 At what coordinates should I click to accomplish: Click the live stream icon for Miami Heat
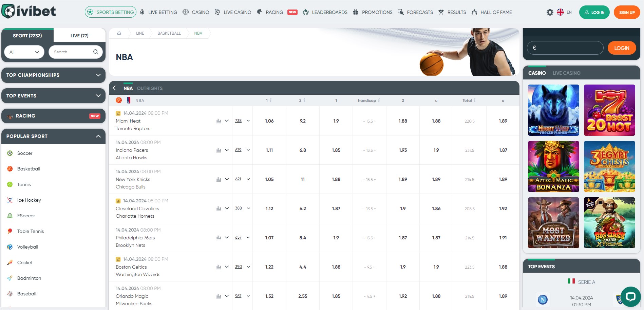click(x=118, y=113)
